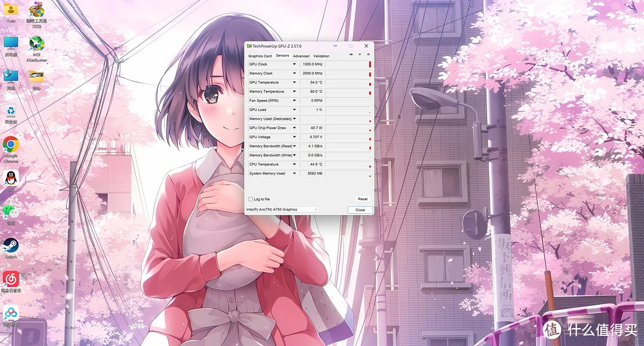Expand the GPU Clock sensor dropdown
Image resolution: width=644 pixels, height=346 pixels.
coord(294,64)
